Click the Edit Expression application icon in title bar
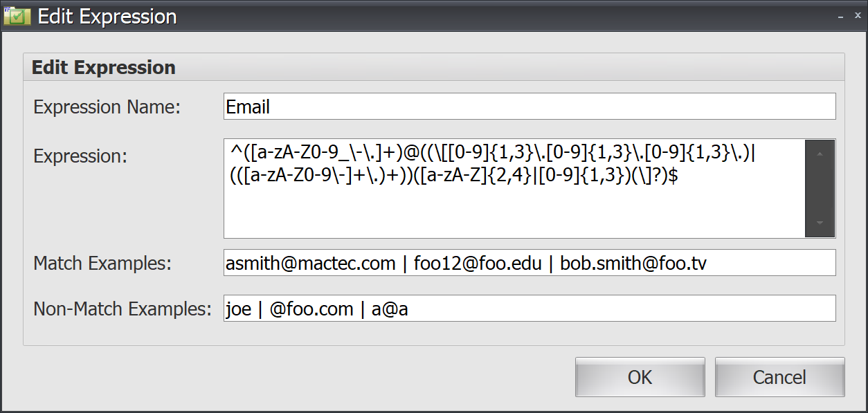This screenshot has width=868, height=413. (16, 15)
